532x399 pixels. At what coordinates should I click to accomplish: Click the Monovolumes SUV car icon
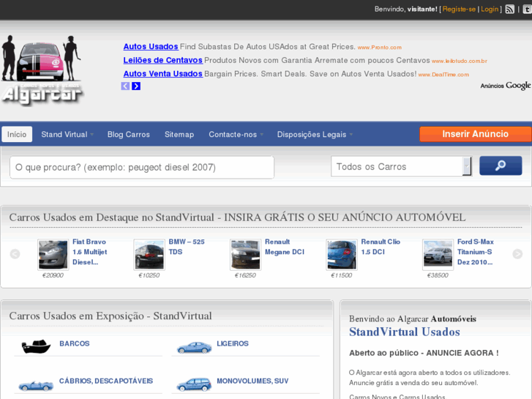tap(194, 385)
